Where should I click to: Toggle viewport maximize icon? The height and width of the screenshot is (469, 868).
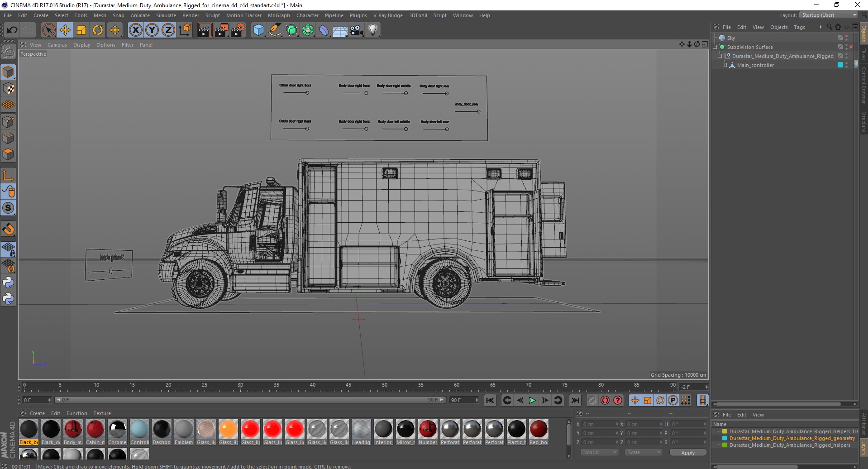tap(705, 44)
